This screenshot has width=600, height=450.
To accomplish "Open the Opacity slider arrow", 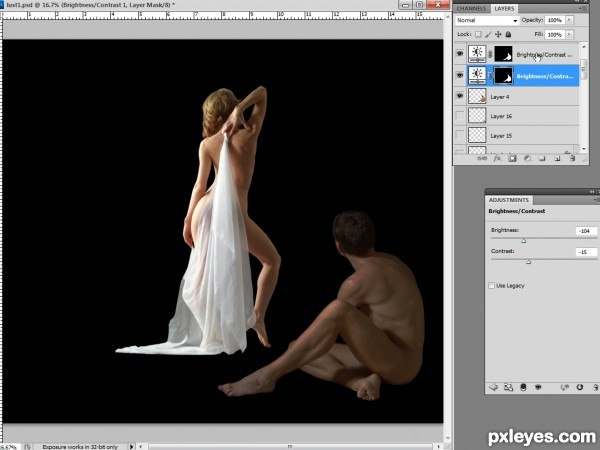I will point(569,20).
